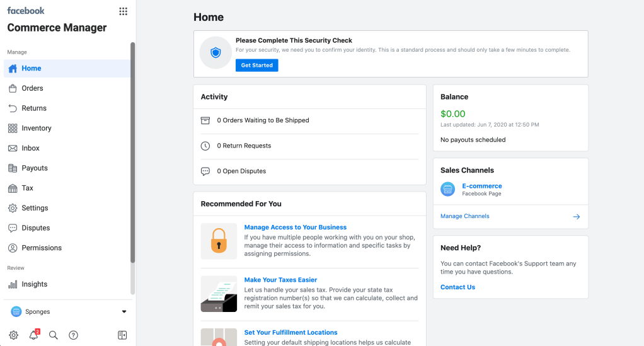Screen dimensions: 644x346
Task: Select Inventory from the sidebar
Action: point(36,128)
